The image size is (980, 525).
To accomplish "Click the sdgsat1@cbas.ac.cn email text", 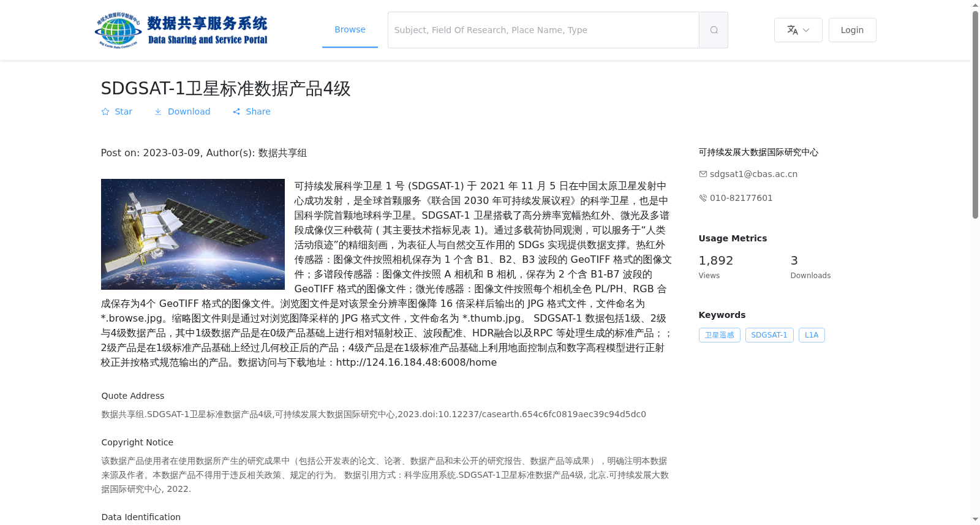I will point(753,174).
